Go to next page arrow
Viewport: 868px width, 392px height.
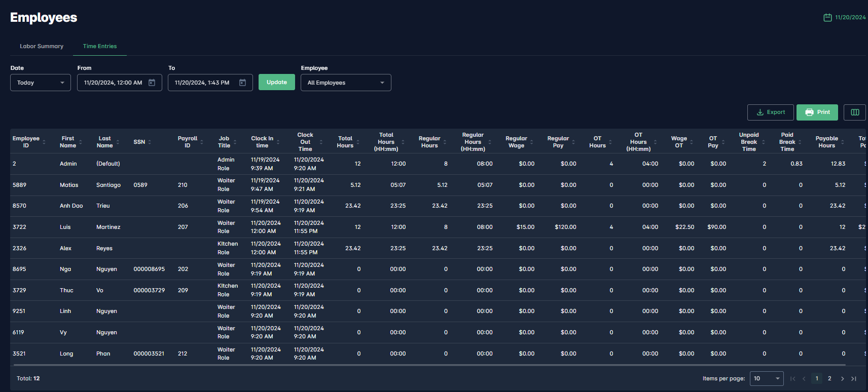842,379
